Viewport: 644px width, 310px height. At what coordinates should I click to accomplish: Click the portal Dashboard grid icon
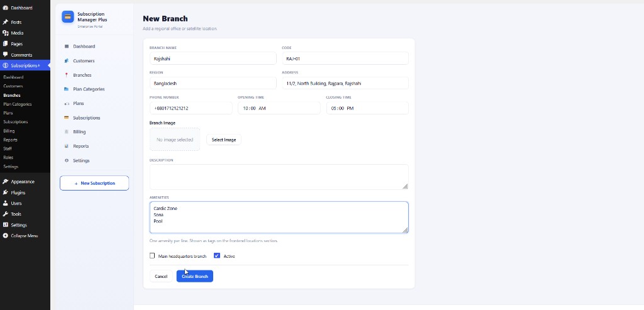click(x=67, y=47)
